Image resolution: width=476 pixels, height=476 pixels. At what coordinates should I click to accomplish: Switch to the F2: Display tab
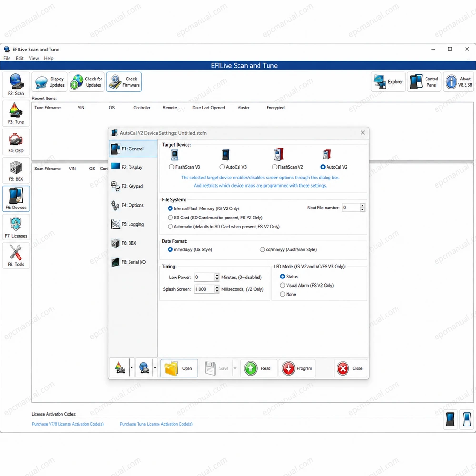[133, 167]
